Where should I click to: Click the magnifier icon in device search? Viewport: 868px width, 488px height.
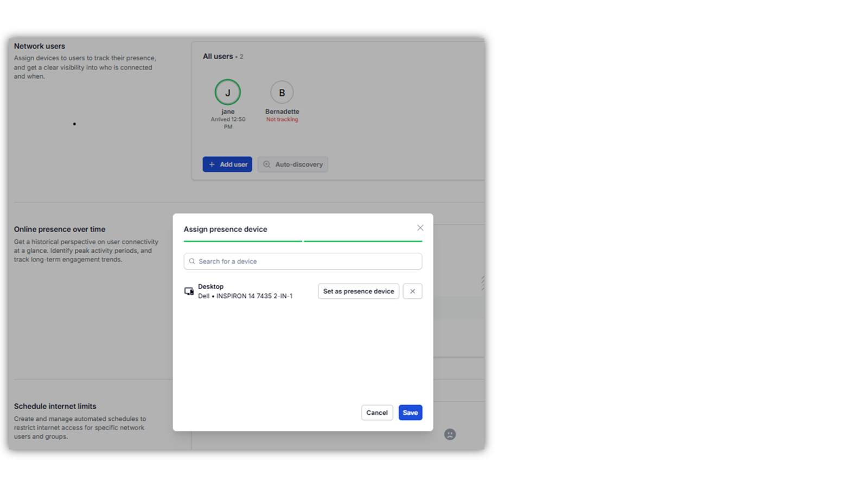(x=192, y=261)
